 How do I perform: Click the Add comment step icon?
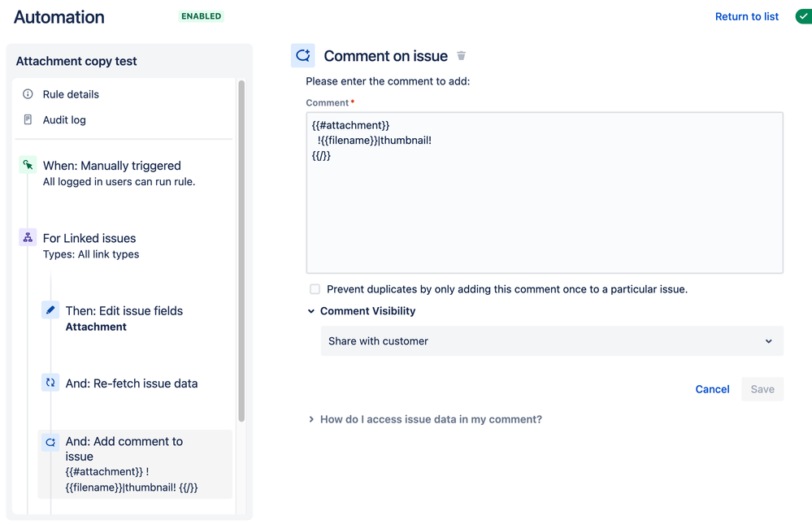[50, 442]
